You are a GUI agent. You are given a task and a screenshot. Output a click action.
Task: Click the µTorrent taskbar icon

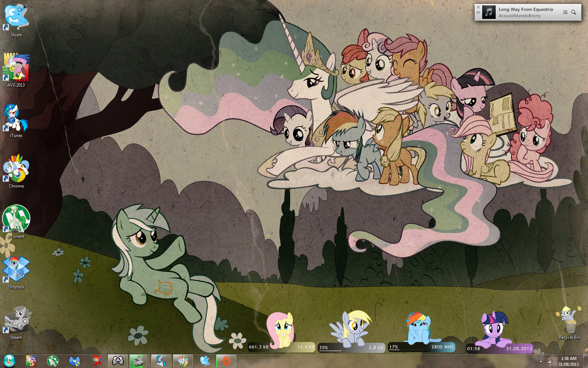(53, 361)
